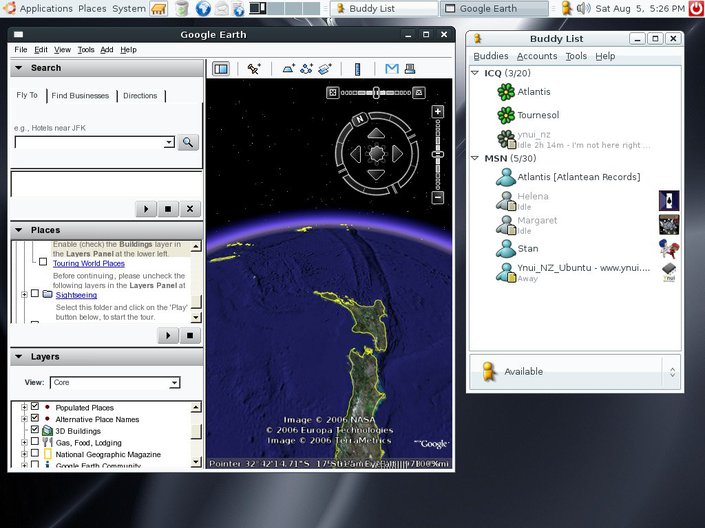This screenshot has height=528, width=705.
Task: Toggle the Touring World Places checkbox
Action: 43,262
